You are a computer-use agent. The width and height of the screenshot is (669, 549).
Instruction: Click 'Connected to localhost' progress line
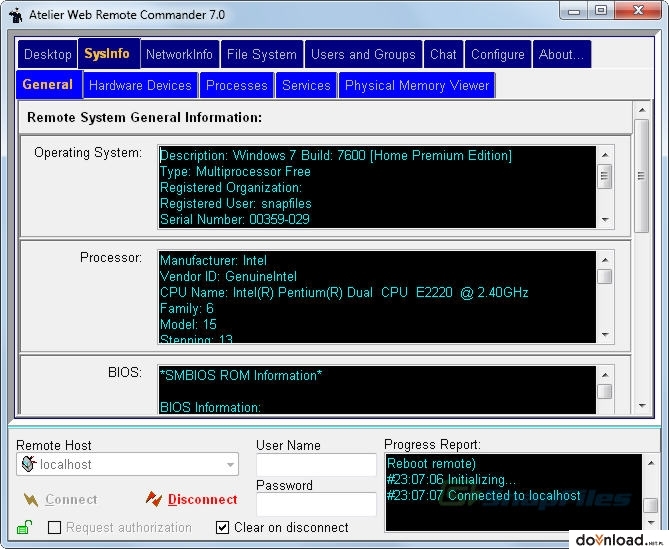483,495
